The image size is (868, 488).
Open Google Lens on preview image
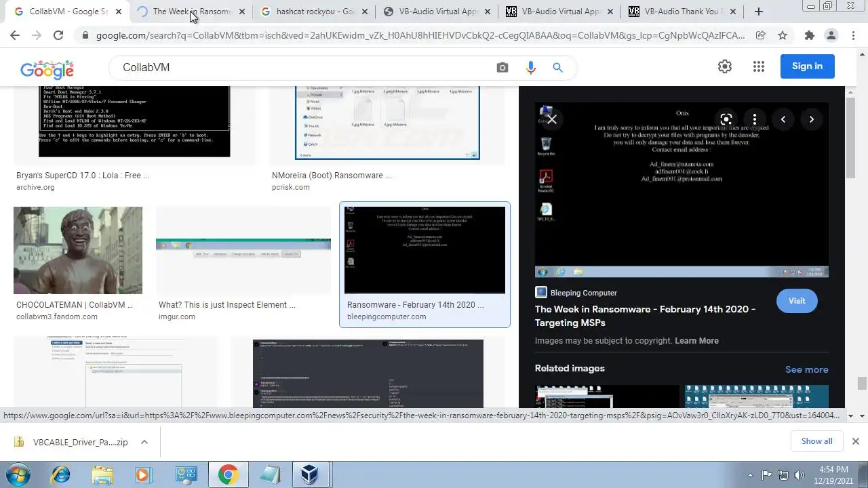(726, 119)
